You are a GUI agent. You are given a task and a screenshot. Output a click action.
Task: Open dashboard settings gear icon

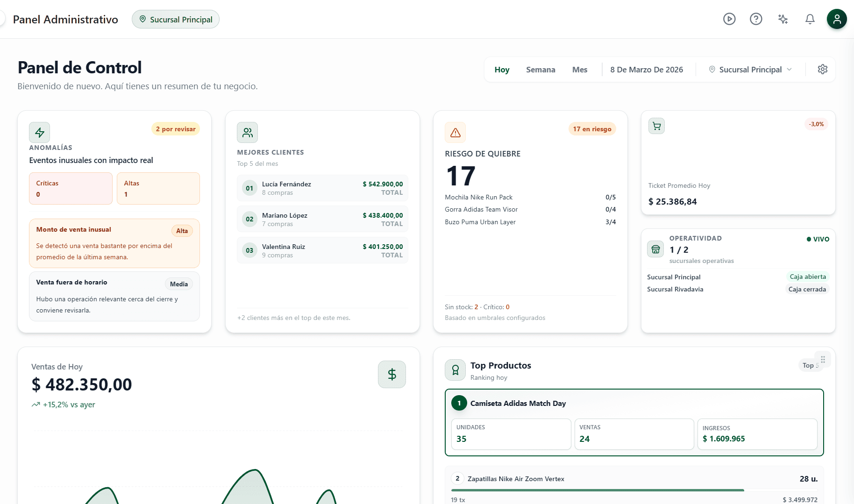(823, 69)
